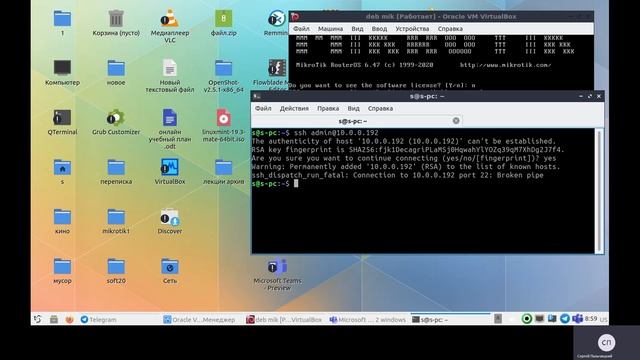Screen dimensions: 640x360
Task: Open Справка menu in VirtualBox window
Action: 450,29
